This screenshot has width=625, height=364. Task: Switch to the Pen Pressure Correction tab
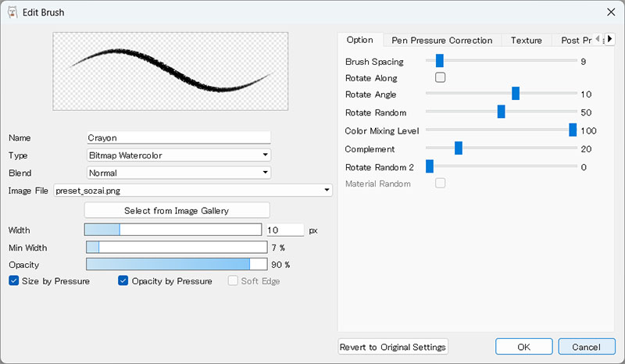pyautogui.click(x=441, y=40)
